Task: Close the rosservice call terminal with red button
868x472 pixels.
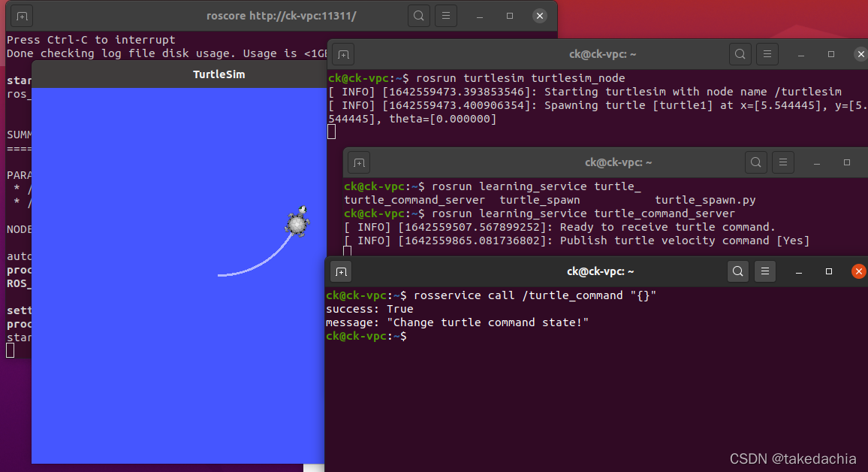Action: point(858,271)
